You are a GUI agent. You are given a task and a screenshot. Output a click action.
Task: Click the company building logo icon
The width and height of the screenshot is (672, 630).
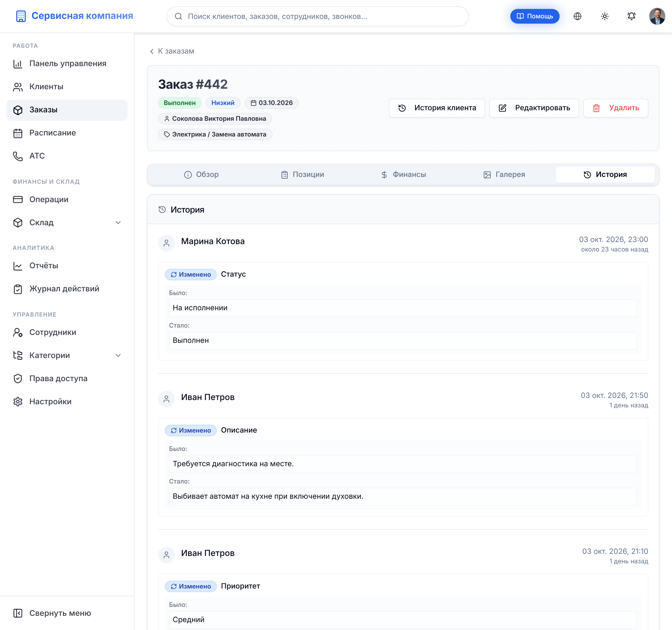21,16
